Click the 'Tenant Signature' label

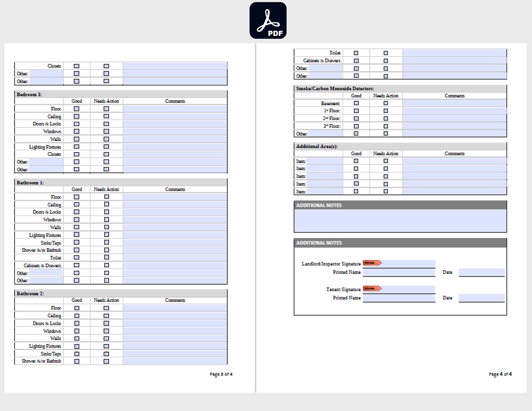[x=343, y=289]
